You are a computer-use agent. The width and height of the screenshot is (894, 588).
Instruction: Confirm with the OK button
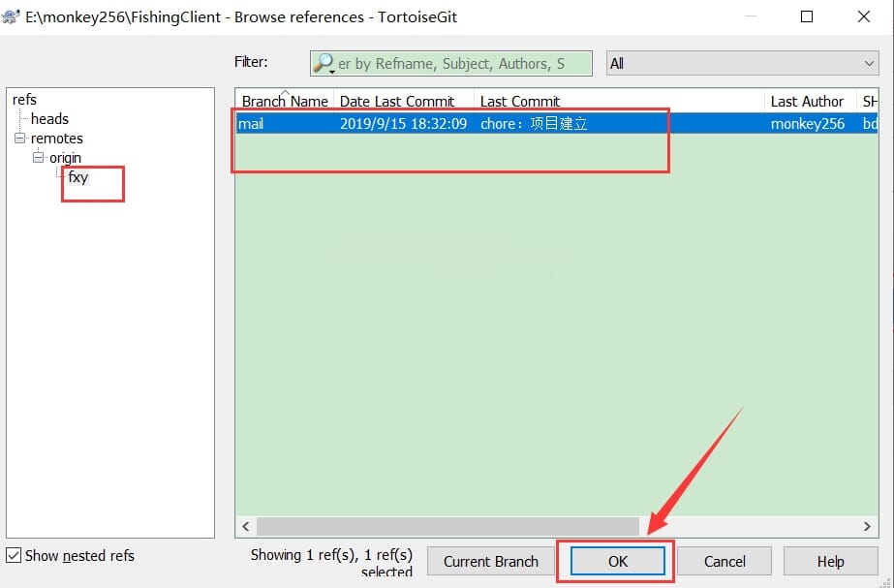tap(618, 561)
